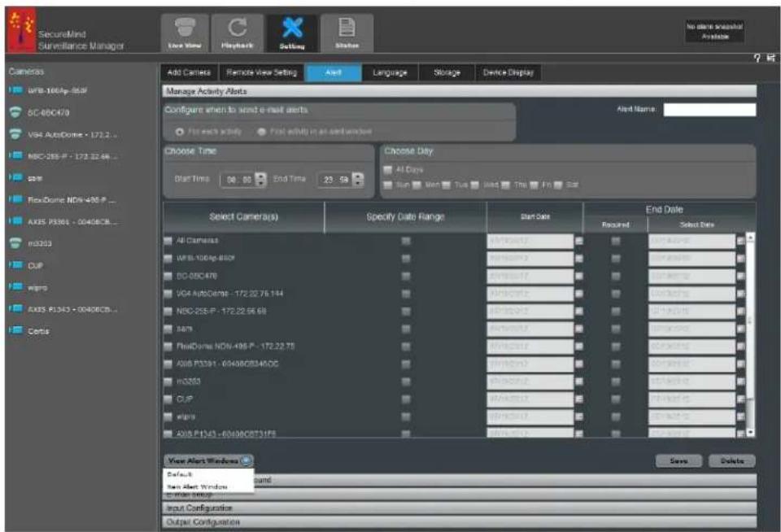Expand the Input Configuration section
The image size is (781, 532).
[459, 508]
